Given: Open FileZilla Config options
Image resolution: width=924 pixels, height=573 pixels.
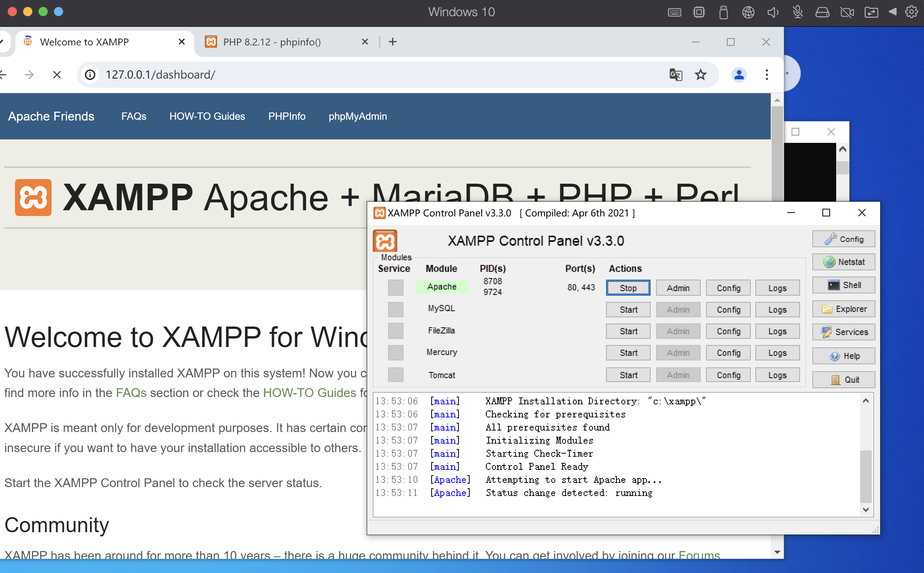Looking at the screenshot, I should click(728, 331).
